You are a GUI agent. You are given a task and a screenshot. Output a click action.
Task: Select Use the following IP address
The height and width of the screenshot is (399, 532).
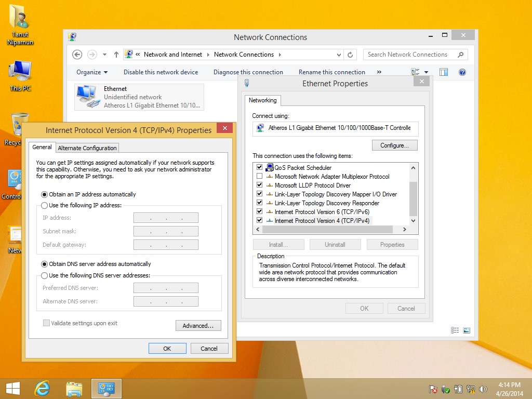pos(45,206)
